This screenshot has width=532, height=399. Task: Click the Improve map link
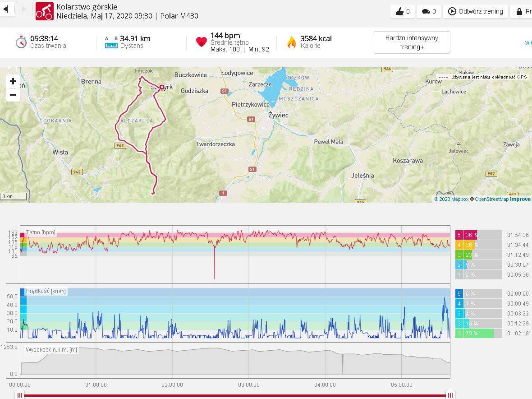[x=520, y=199]
